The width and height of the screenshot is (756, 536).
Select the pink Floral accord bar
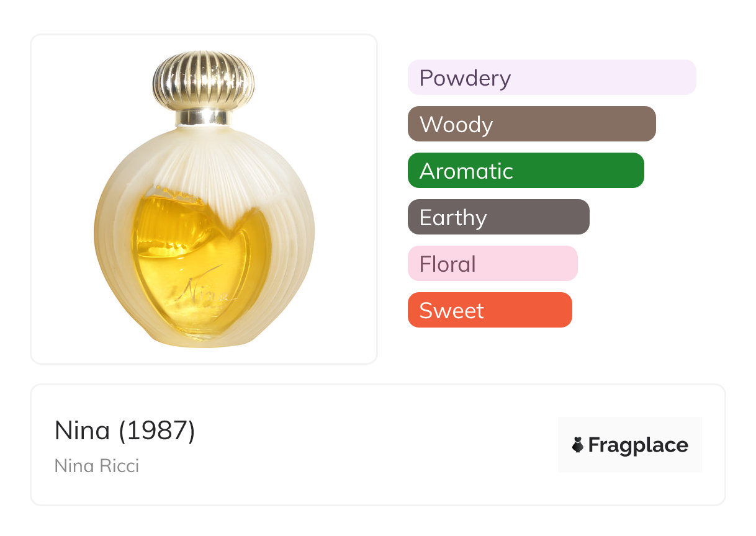[x=492, y=264]
